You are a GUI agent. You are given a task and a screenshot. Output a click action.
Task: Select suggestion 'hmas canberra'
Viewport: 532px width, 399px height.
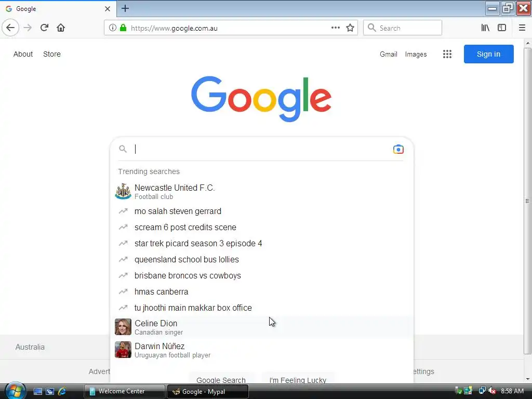[262, 292]
